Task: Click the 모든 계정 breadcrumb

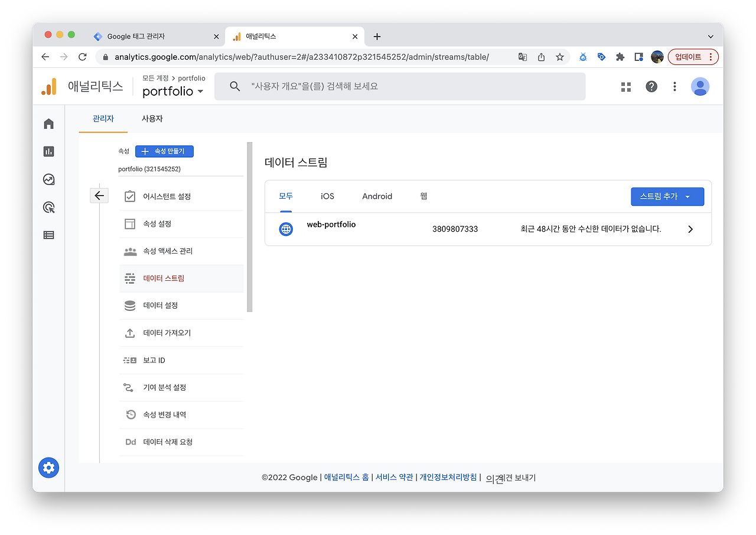Action: point(156,78)
